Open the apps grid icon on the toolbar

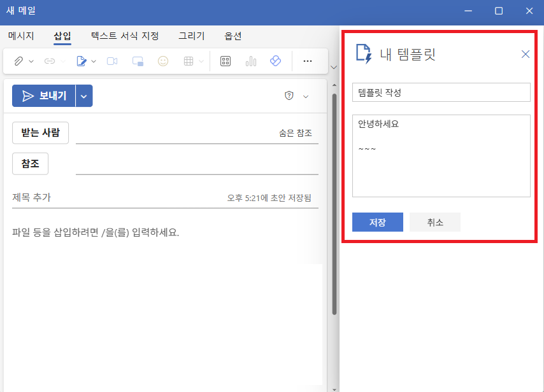point(225,60)
